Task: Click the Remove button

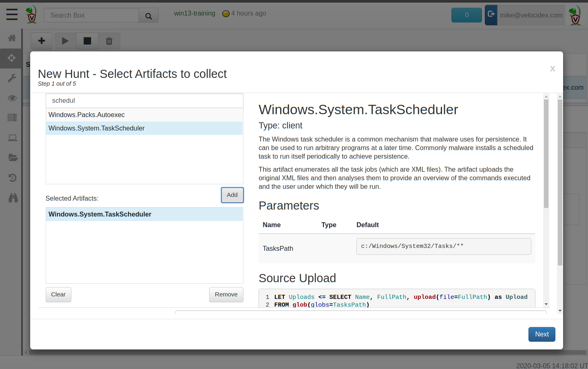Action: (x=226, y=294)
